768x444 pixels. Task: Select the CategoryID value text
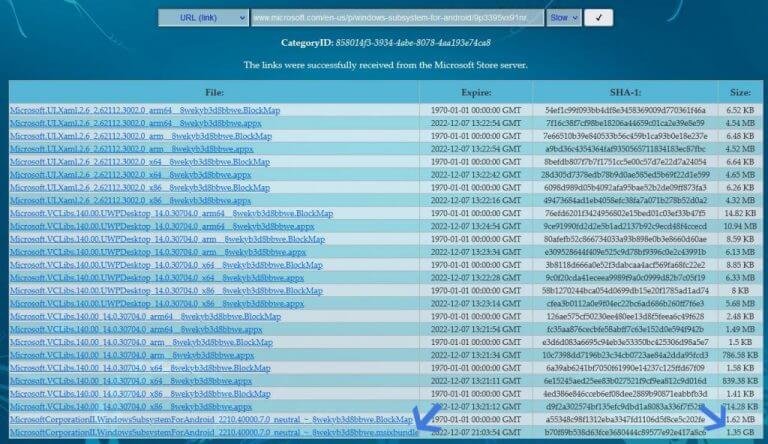pyautogui.click(x=413, y=43)
